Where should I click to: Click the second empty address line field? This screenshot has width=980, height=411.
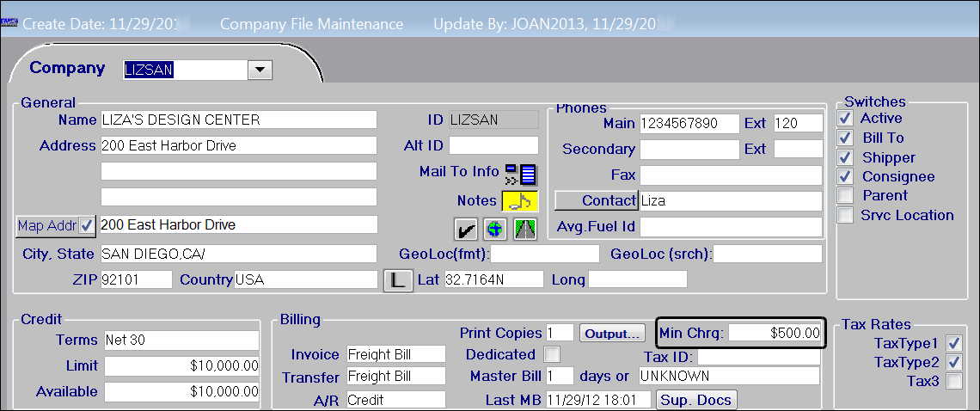(x=239, y=171)
